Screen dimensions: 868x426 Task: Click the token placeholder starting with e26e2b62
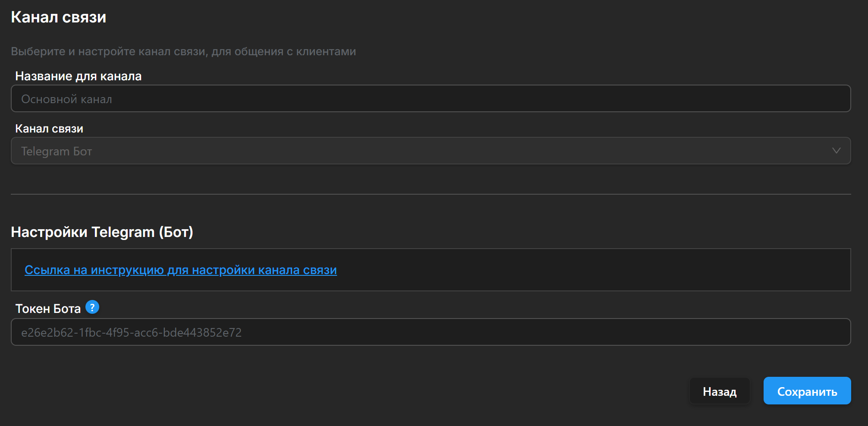(x=131, y=333)
